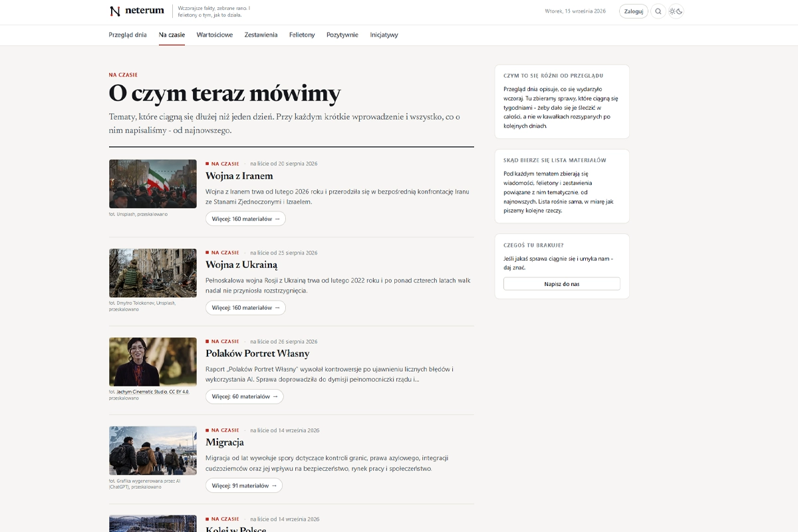This screenshot has width=798, height=532.
Task: Toggle the light/dark theme switch
Action: (x=676, y=11)
